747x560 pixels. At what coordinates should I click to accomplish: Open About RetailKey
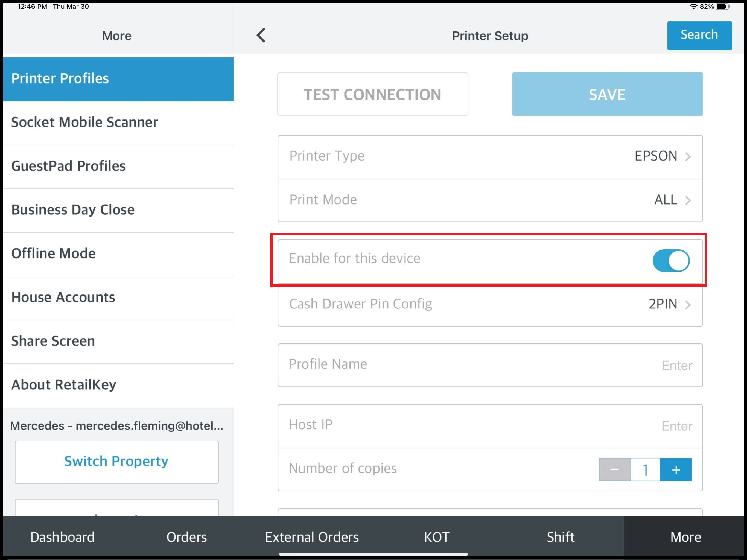pyautogui.click(x=63, y=384)
